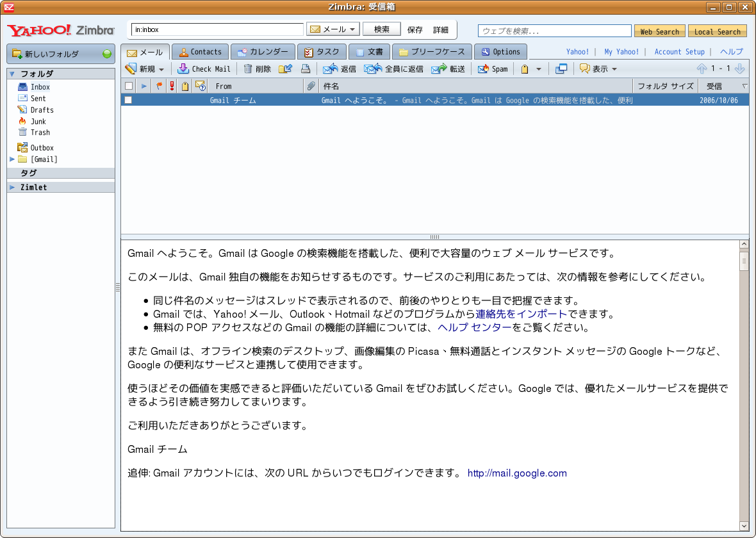Viewport: 756px width, 538px height.
Task: Sort by tag column header icon
Action: (x=185, y=86)
